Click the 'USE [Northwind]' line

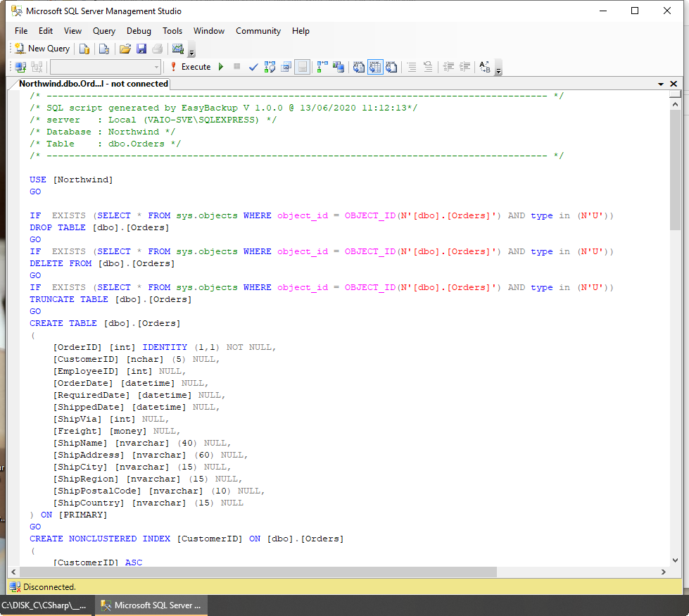(x=71, y=180)
